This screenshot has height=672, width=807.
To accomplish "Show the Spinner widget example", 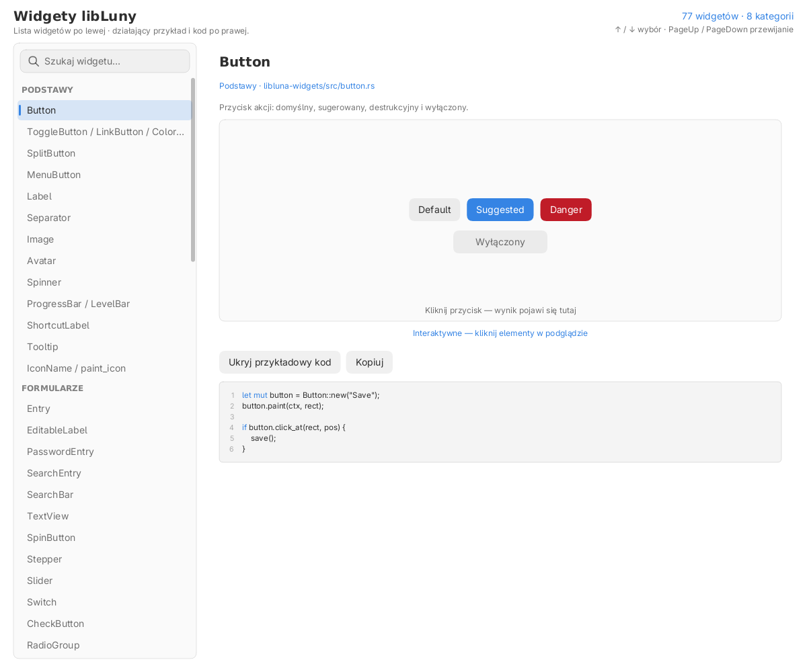I will coord(104,282).
